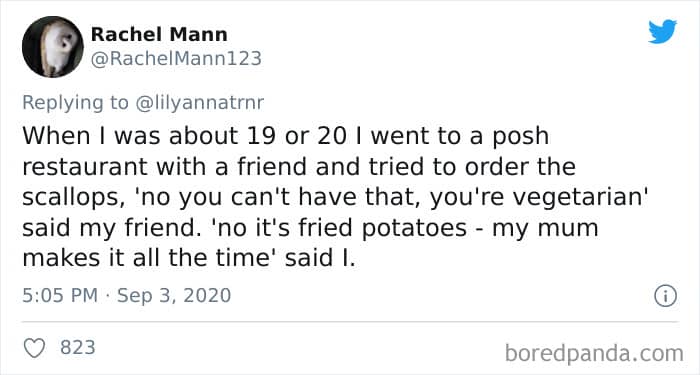Screen dimensions: 700x375
Task: Click the 'Replying to' label
Action: tap(75, 103)
